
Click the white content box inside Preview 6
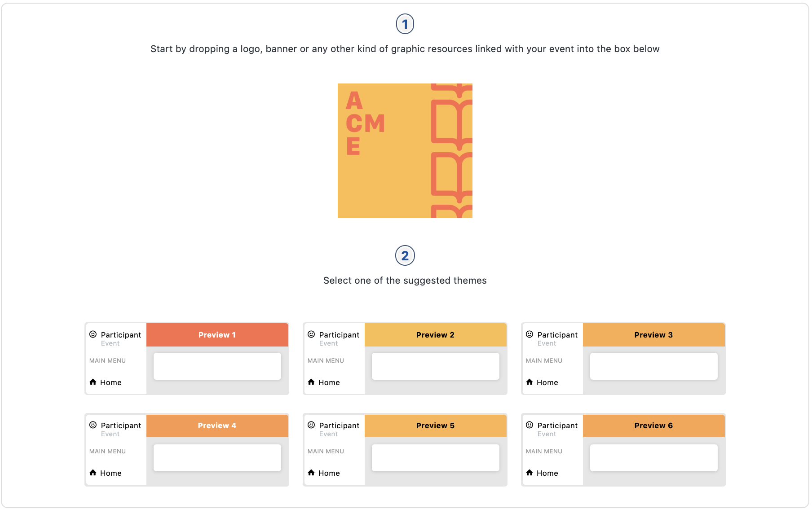tap(653, 457)
